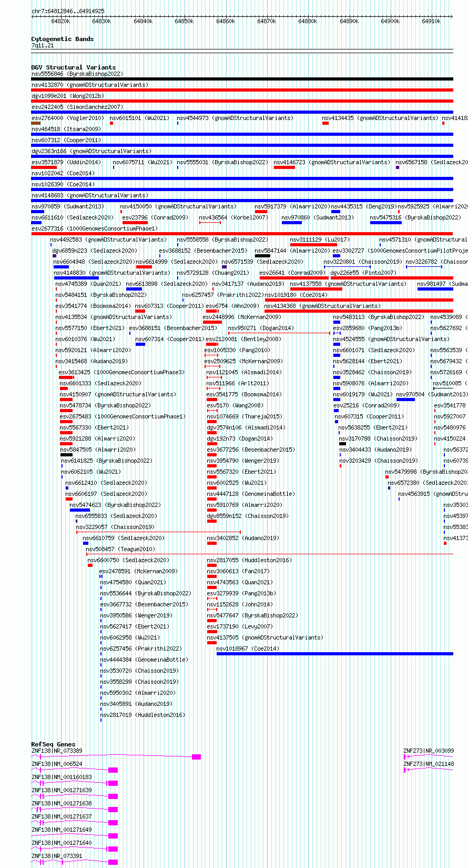Click the RefSeq Genes track title

(53, 744)
